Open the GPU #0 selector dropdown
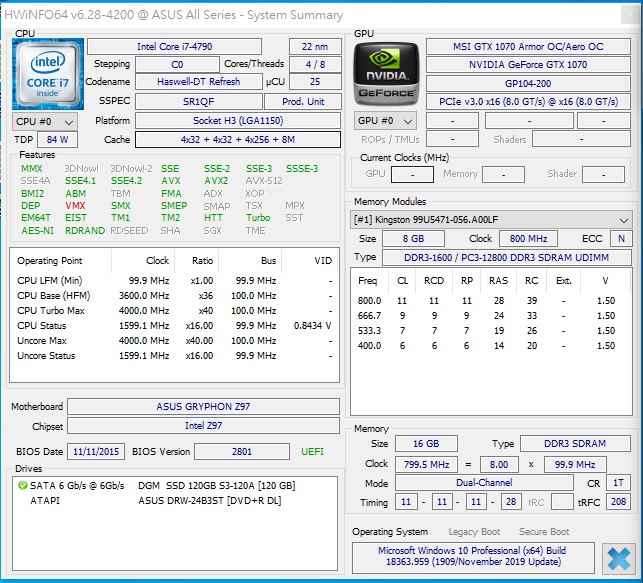The height and width of the screenshot is (583, 643). pyautogui.click(x=385, y=121)
